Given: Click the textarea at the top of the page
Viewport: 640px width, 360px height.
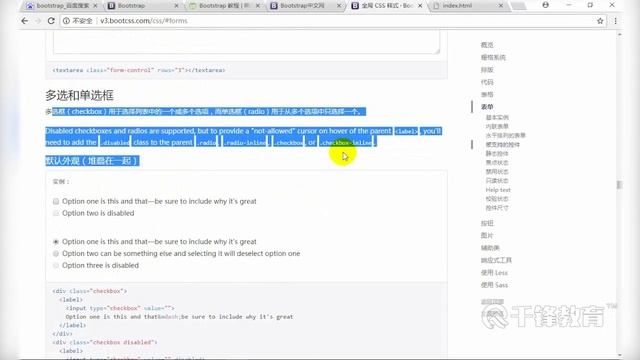Looking at the screenshot, I should [x=246, y=42].
